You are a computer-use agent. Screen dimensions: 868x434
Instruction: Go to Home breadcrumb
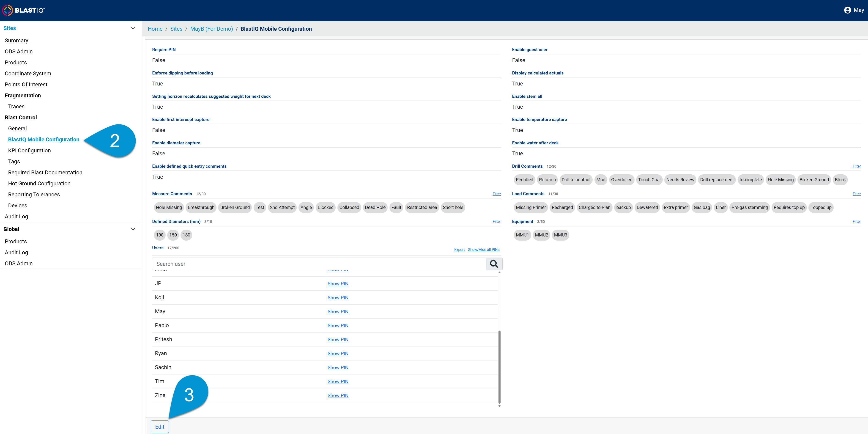pos(155,29)
